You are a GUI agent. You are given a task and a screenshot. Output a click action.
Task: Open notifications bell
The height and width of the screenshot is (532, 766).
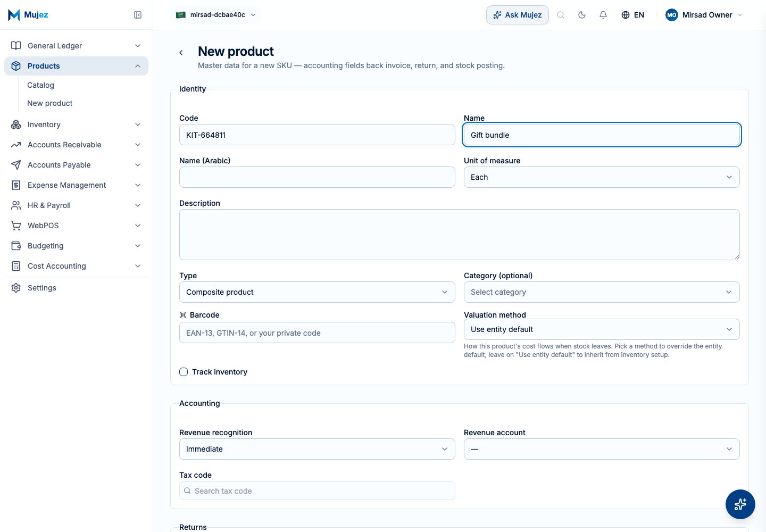[603, 15]
